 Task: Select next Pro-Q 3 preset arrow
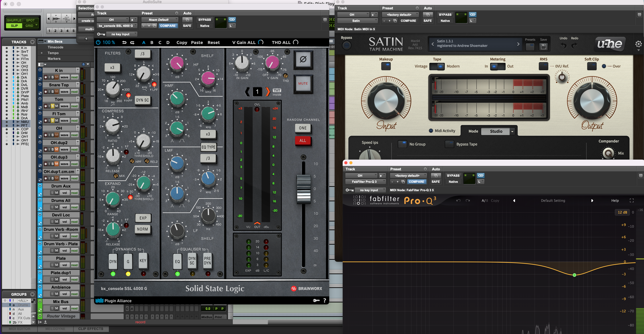[592, 200]
